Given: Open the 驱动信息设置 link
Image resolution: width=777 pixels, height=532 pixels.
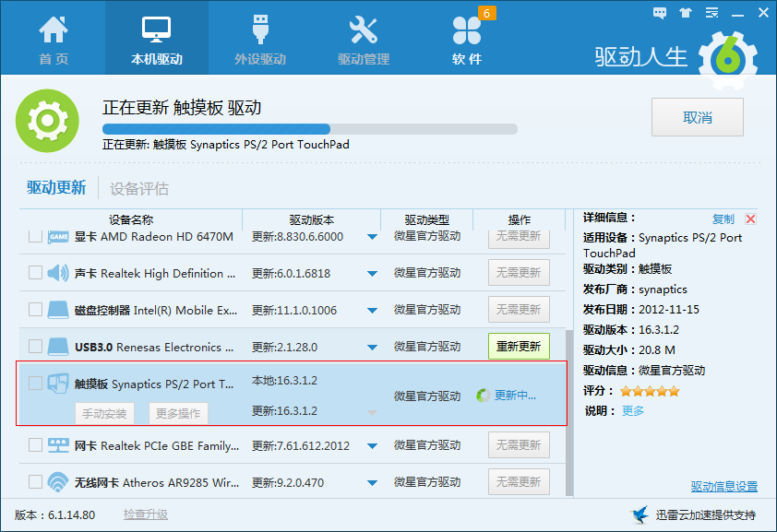Looking at the screenshot, I should pos(723,487).
